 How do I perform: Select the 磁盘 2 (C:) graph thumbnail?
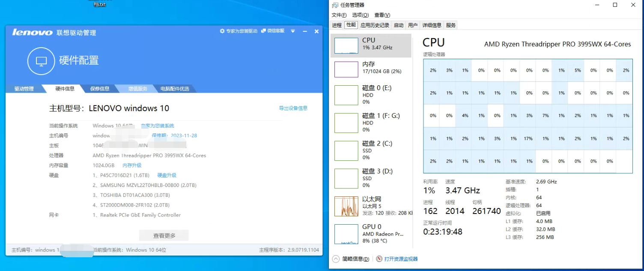pos(346,151)
